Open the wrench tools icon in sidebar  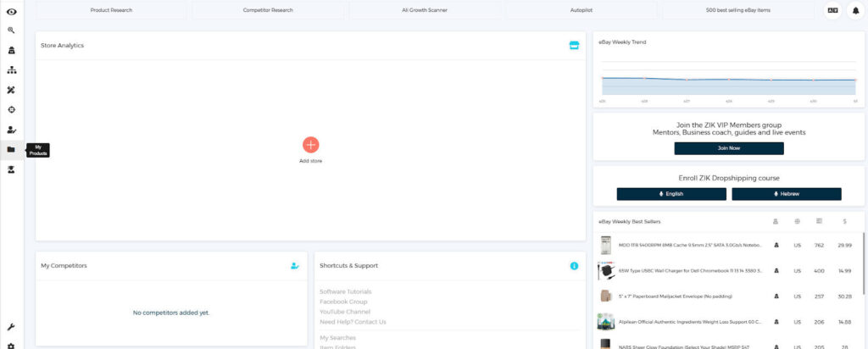tap(11, 327)
